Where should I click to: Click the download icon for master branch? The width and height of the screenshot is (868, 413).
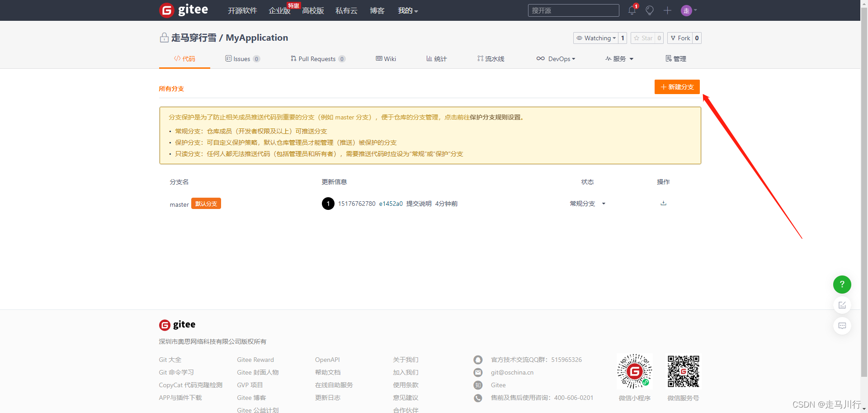(x=663, y=203)
